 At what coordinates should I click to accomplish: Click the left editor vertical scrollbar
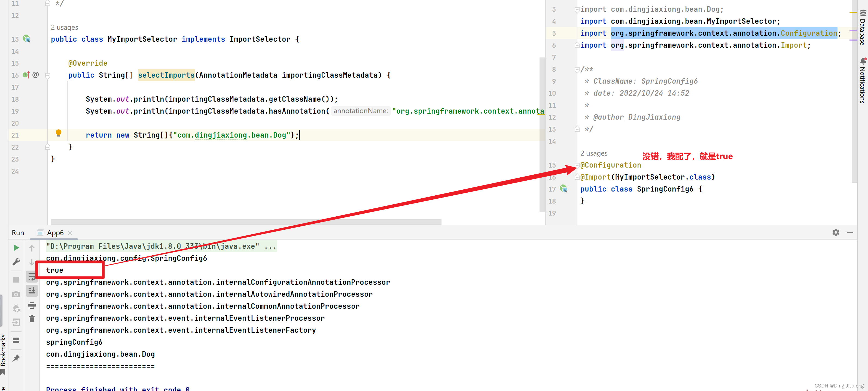tap(542, 135)
